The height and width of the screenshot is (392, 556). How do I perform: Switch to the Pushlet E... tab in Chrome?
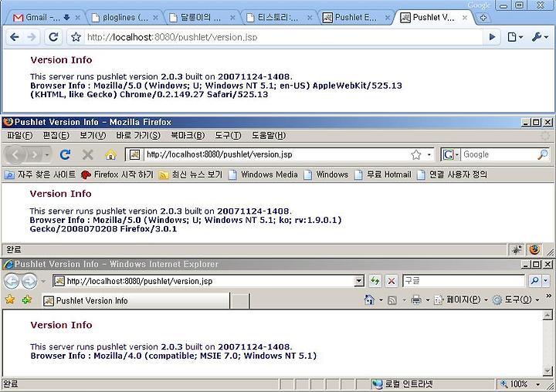[357, 18]
